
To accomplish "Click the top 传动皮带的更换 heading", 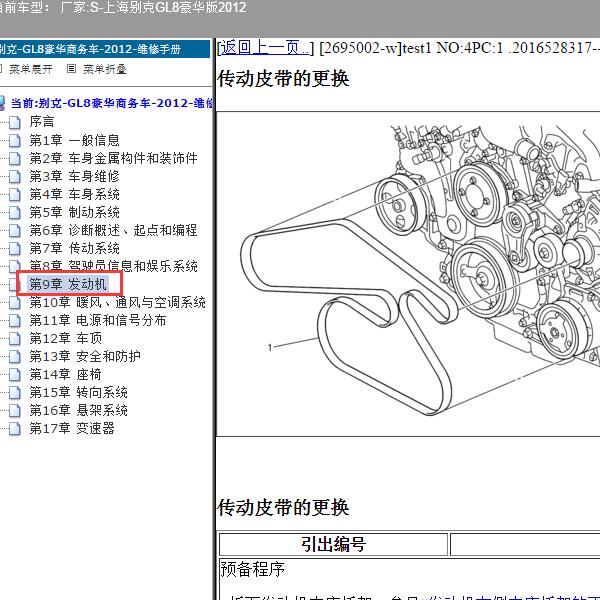I will [283, 79].
